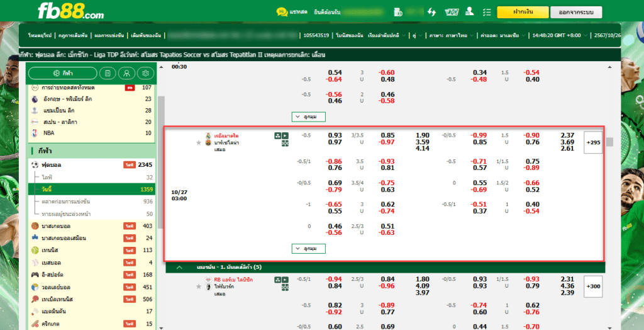Open the checklist icon in header
Image resolution: width=644 pixels, height=330 pixels.
(487, 12)
